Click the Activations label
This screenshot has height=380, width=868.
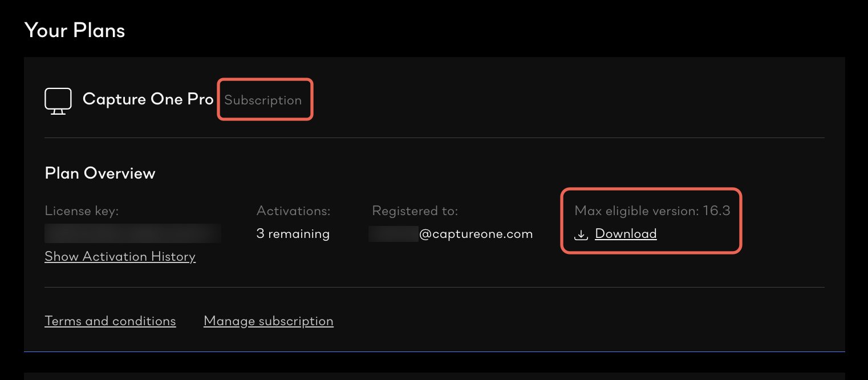[294, 211]
